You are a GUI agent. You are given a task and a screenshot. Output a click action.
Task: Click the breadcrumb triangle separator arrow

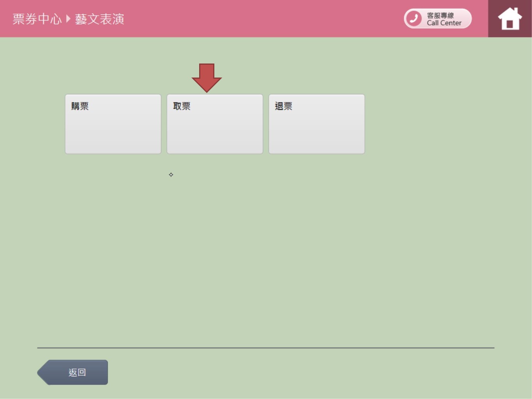pos(68,19)
